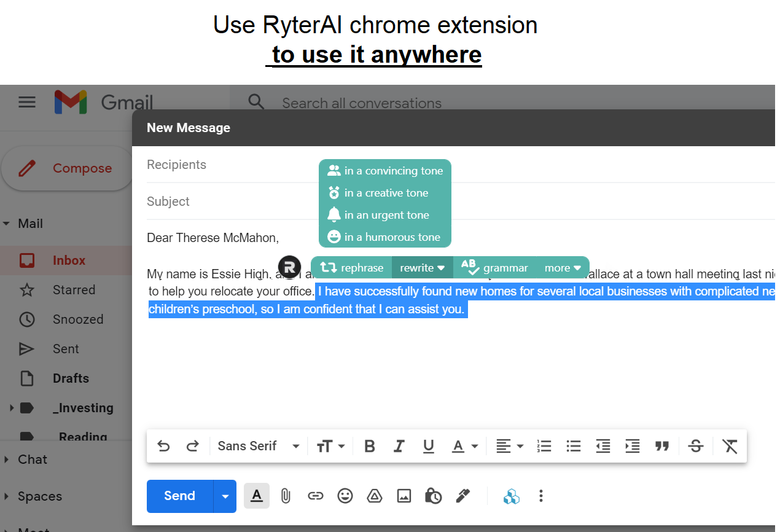The width and height of the screenshot is (780, 532).
Task: Toggle bold formatting
Action: pyautogui.click(x=370, y=446)
